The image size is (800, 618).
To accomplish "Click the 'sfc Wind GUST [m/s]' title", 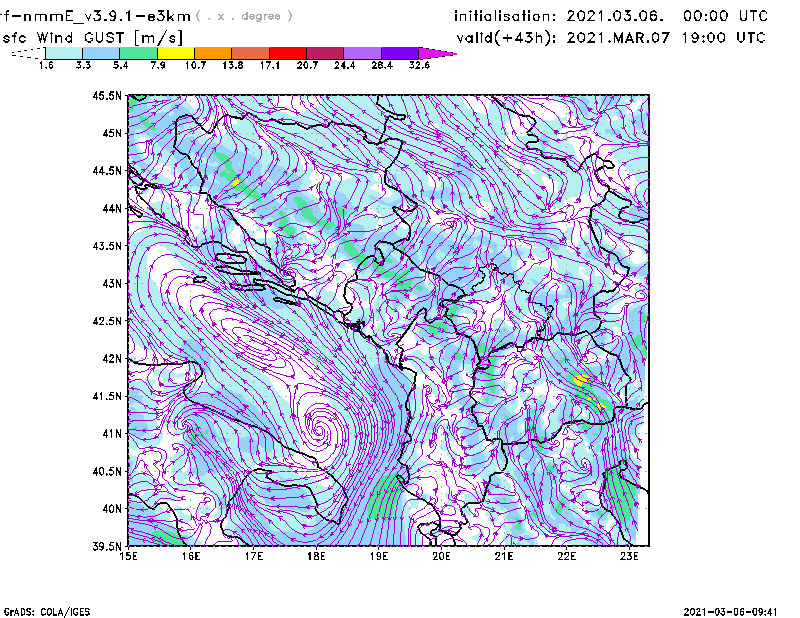I will point(92,38).
